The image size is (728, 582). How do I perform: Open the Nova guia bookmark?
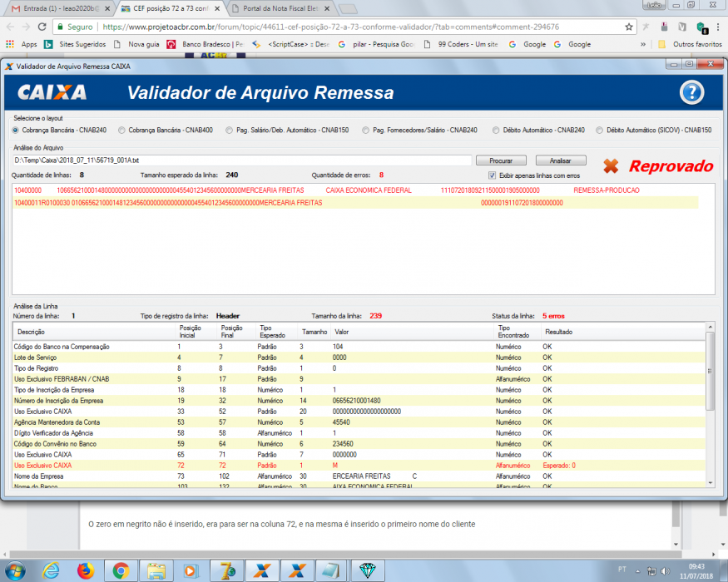click(137, 44)
